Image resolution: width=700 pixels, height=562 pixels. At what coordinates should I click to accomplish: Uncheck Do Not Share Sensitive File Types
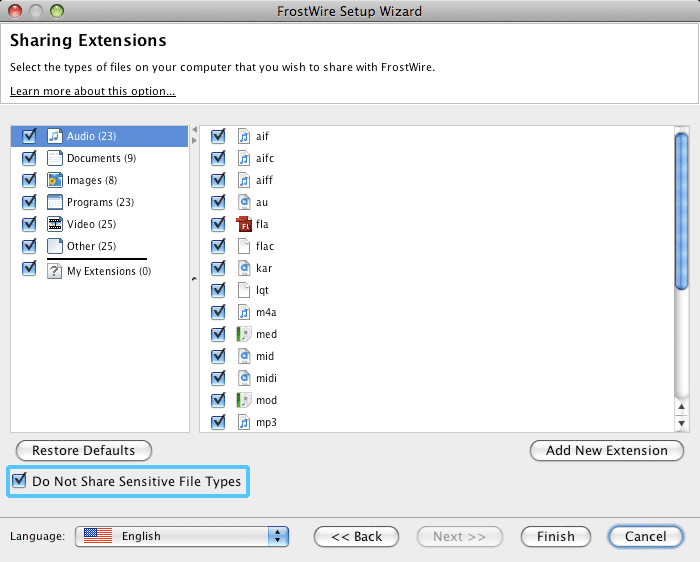[x=19, y=481]
